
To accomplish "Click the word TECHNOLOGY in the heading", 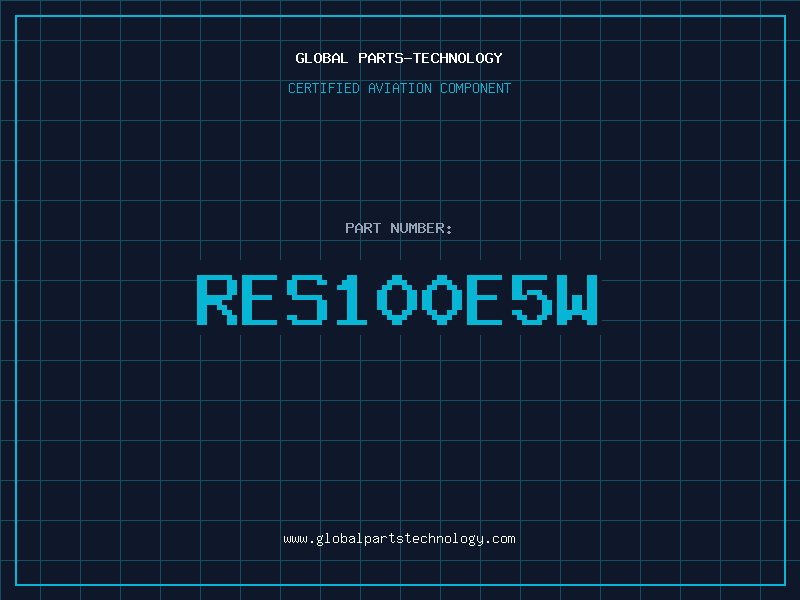I will (x=458, y=58).
